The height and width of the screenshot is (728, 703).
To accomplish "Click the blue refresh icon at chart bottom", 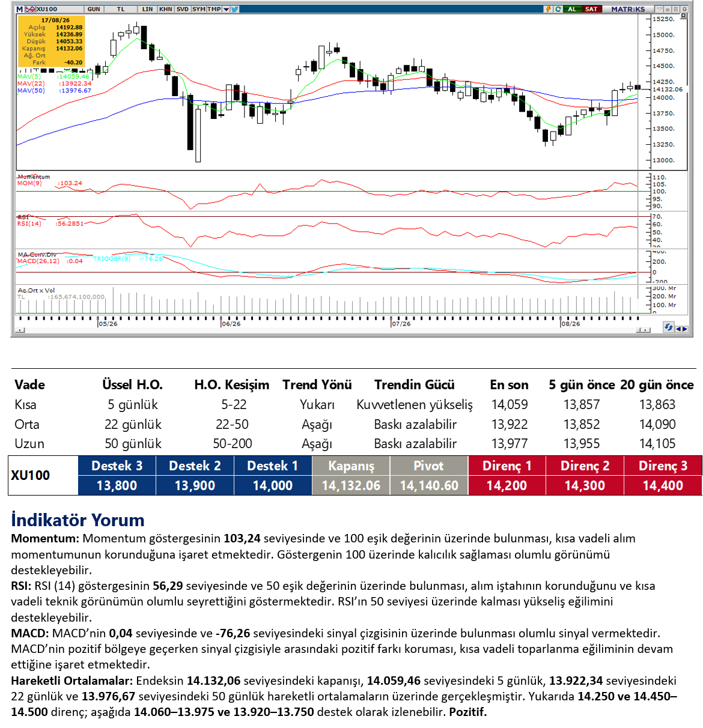I will click(668, 327).
